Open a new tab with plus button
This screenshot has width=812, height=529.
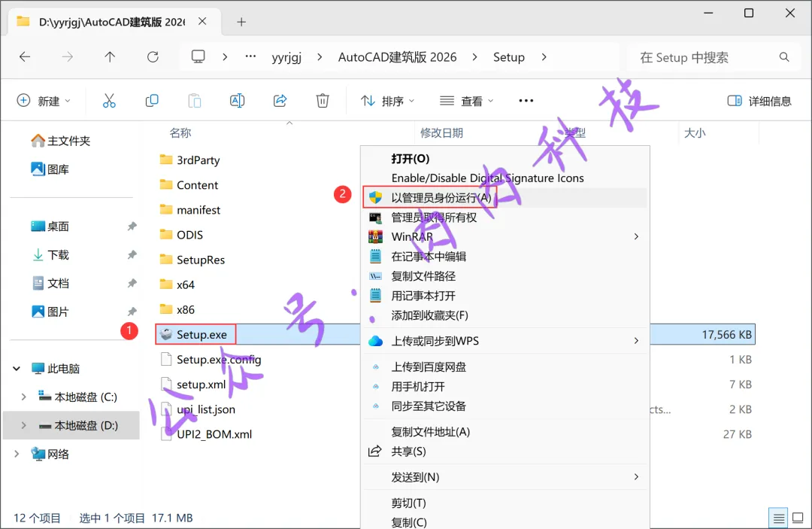click(x=241, y=22)
